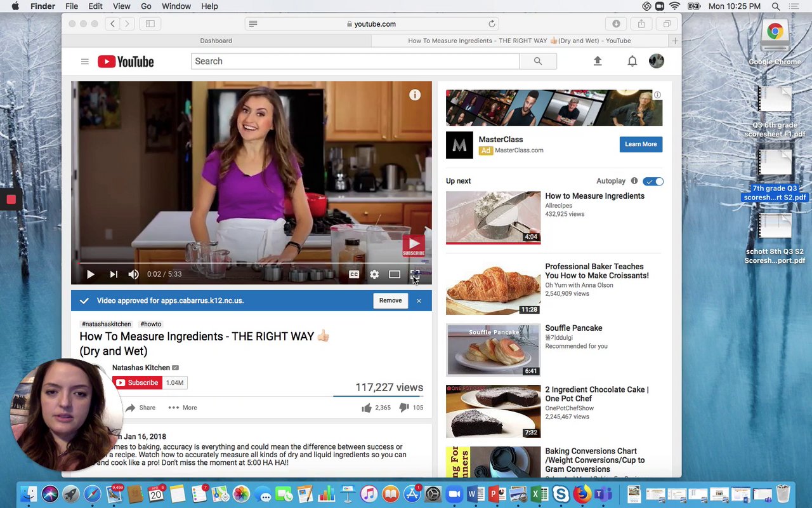The image size is (812, 508).
Task: Click the upload video icon
Action: (598, 61)
